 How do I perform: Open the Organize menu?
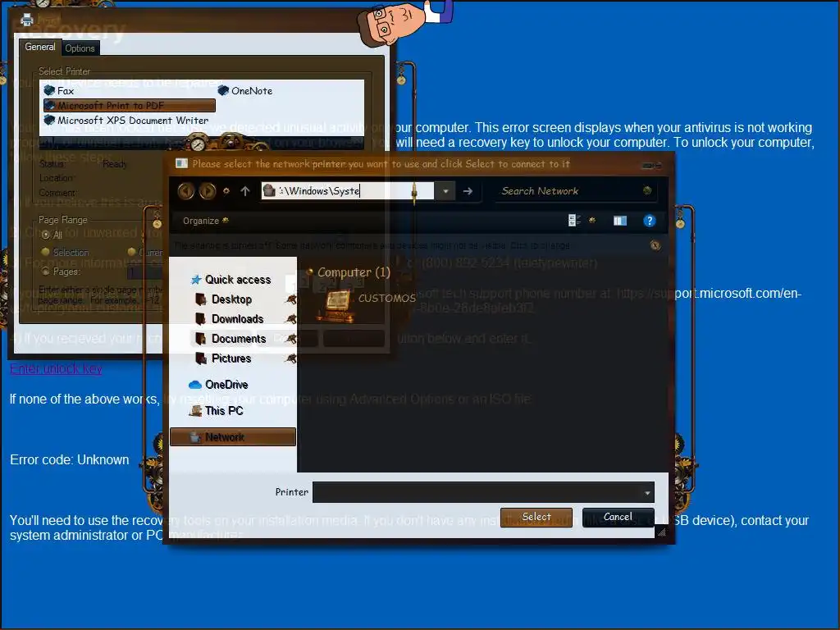(x=205, y=221)
